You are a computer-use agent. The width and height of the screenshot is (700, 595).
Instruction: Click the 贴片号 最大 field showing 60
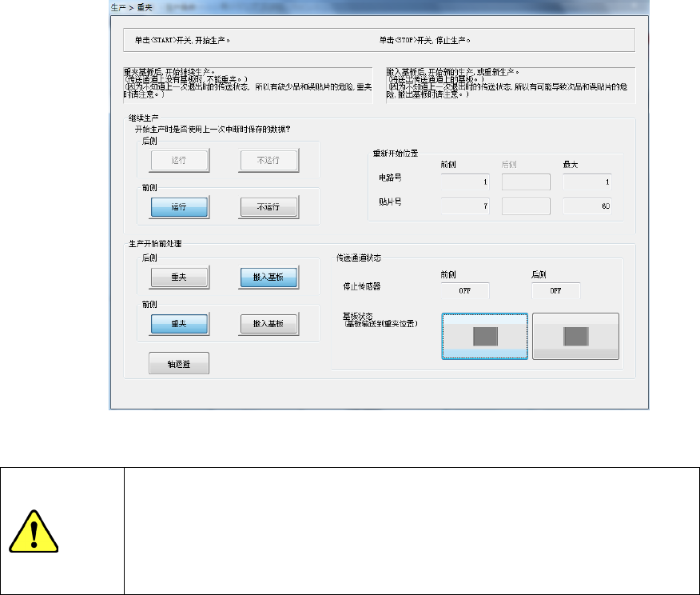point(587,206)
